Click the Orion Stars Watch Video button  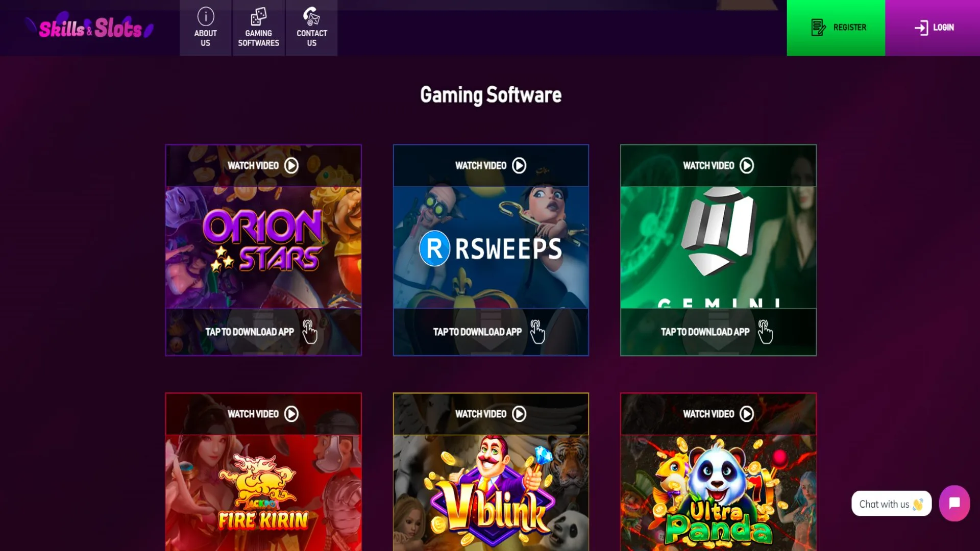coord(262,165)
